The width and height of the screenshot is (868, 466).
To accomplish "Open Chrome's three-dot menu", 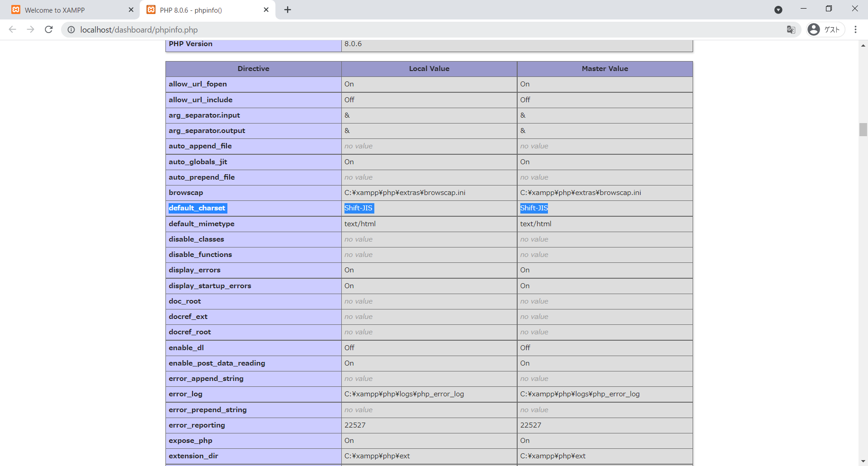I will pyautogui.click(x=855, y=30).
